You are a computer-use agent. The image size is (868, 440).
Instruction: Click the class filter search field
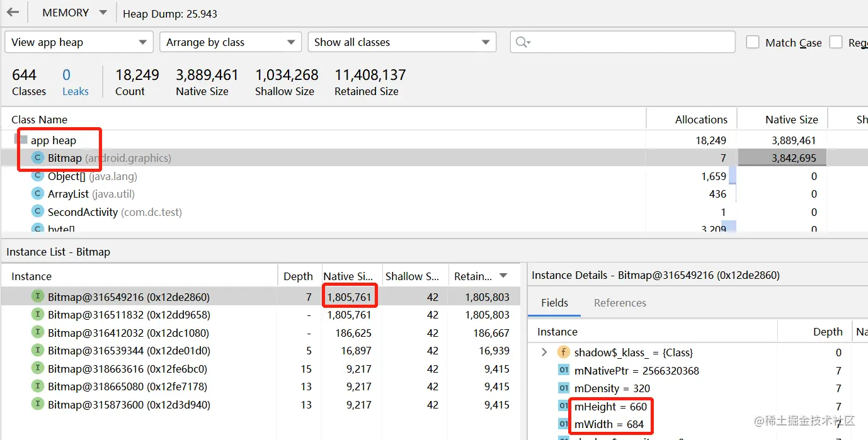622,42
